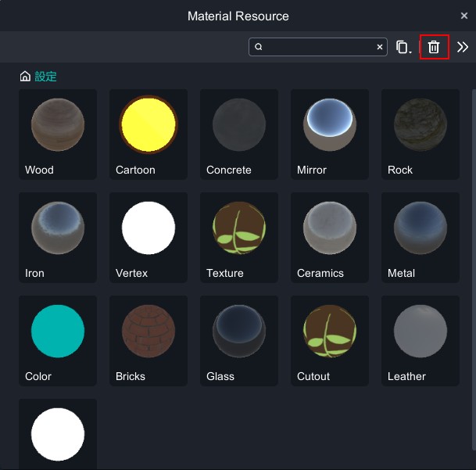Click the magnifier search icon
This screenshot has height=470, width=476.
pos(259,47)
